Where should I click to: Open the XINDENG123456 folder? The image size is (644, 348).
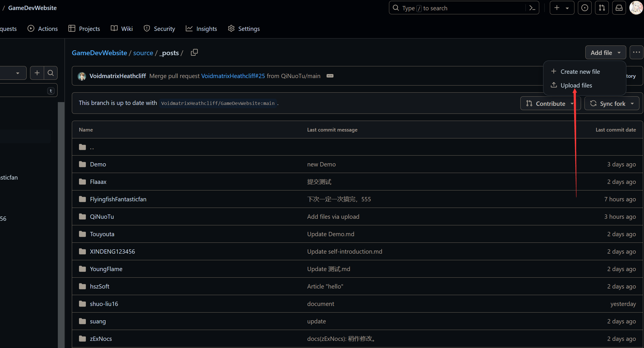pyautogui.click(x=112, y=252)
